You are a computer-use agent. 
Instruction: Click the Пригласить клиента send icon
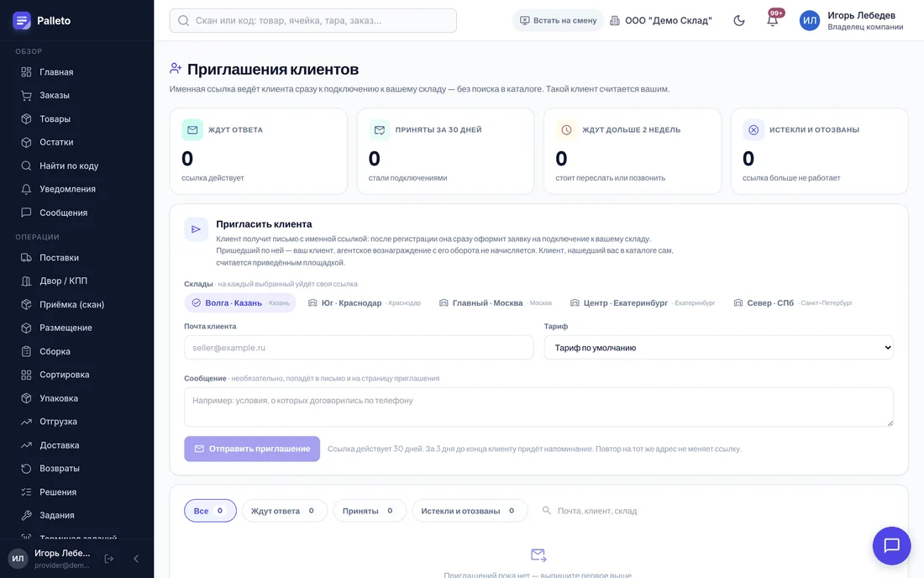(197, 229)
